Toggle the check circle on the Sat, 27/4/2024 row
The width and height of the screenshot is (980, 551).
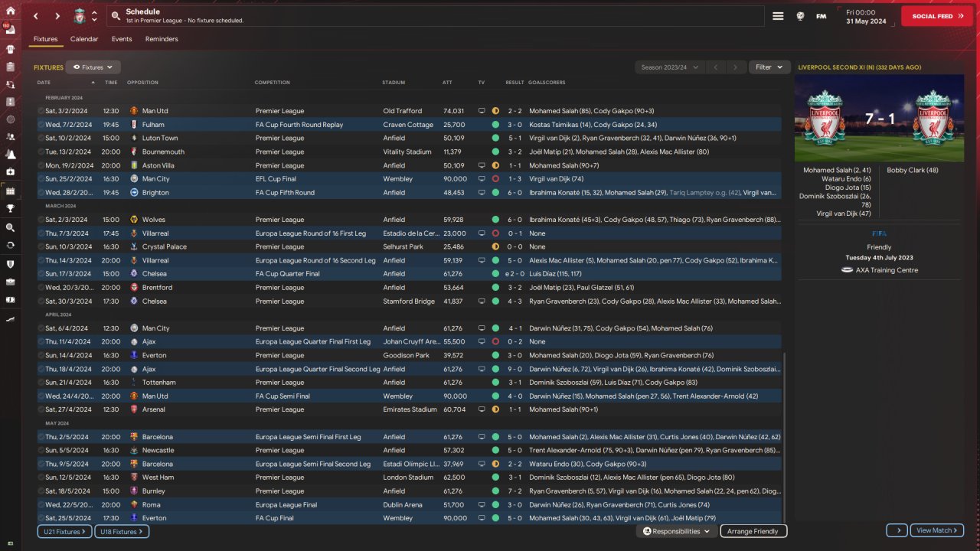point(41,409)
